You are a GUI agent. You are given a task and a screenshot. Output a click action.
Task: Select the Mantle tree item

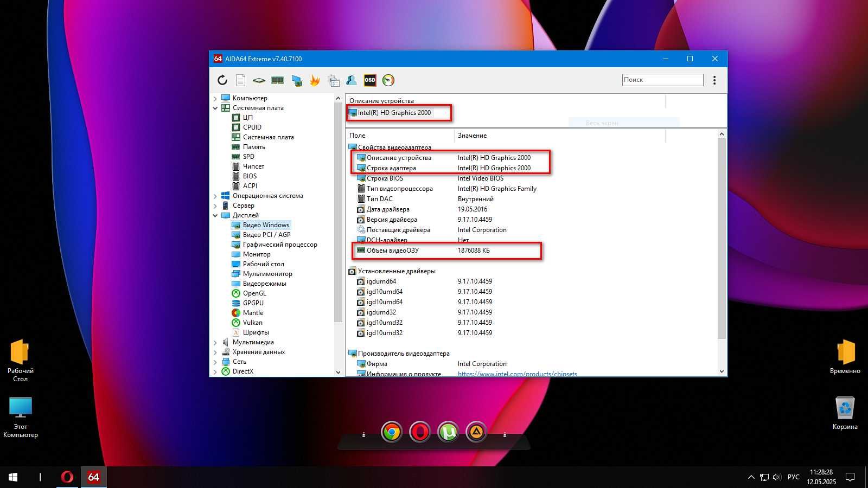coord(253,313)
